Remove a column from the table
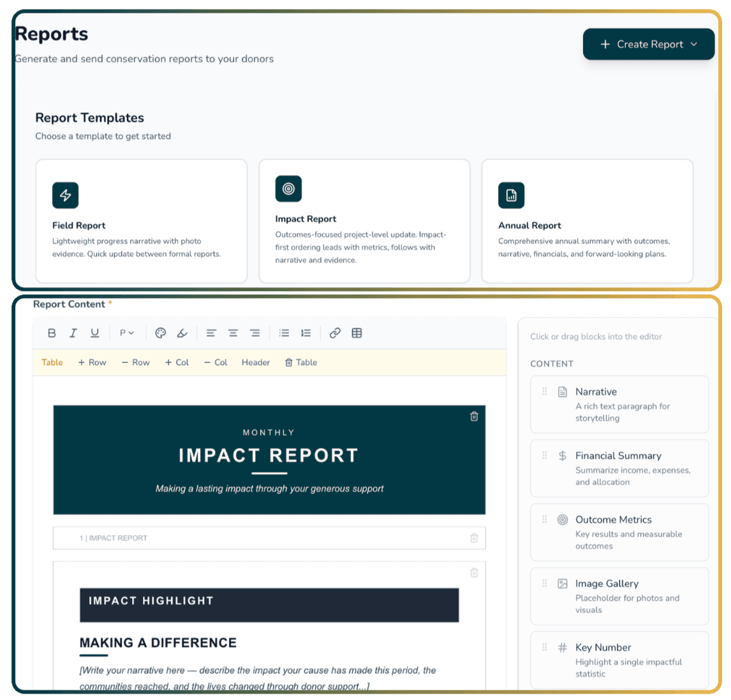 click(216, 362)
